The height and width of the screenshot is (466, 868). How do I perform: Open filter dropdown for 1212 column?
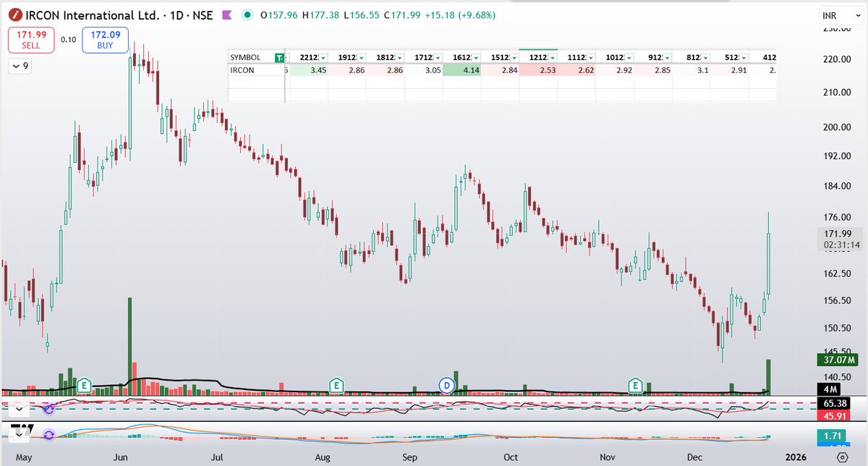point(552,57)
